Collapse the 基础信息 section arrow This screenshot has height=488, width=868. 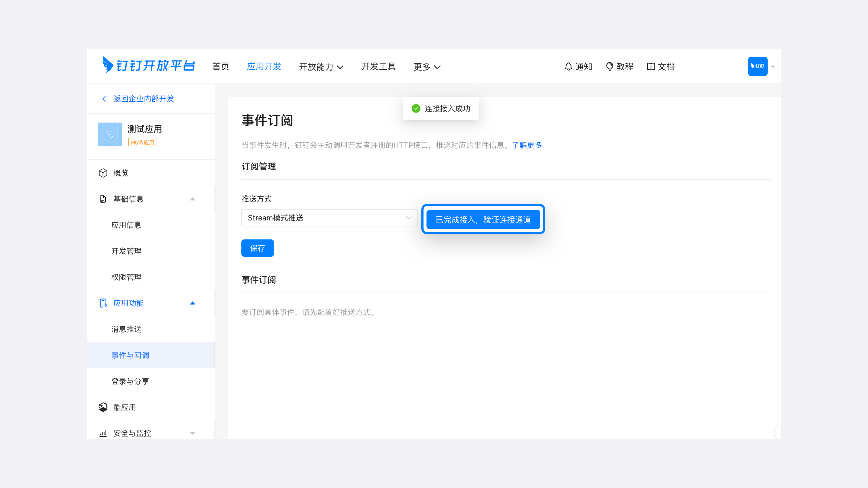[192, 199]
